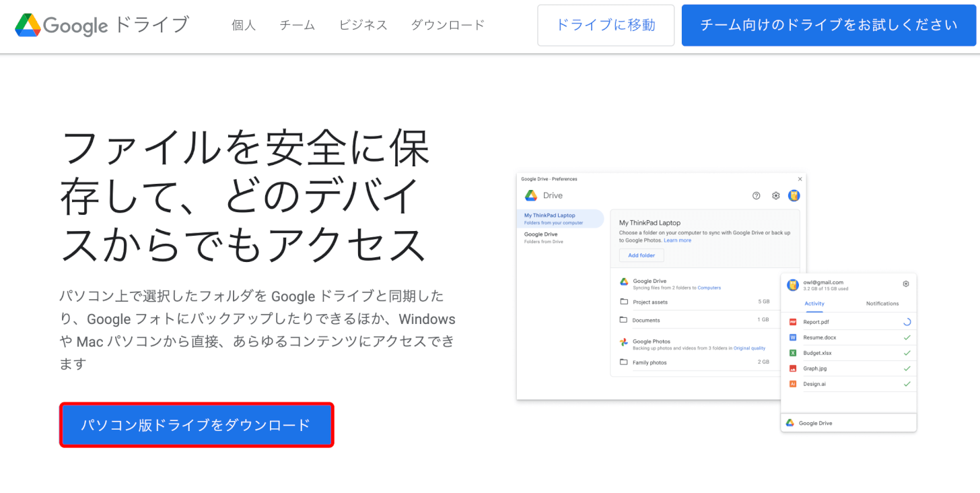
Task: Click the Illustrator icon beside Design.ai
Action: (x=792, y=383)
